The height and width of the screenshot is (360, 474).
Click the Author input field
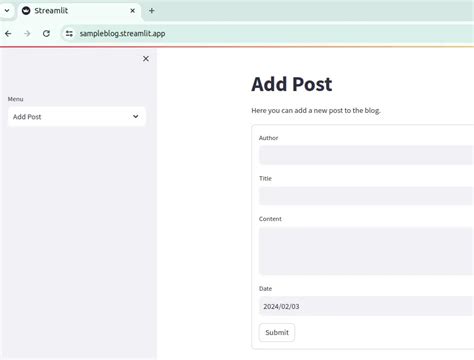[x=366, y=155]
